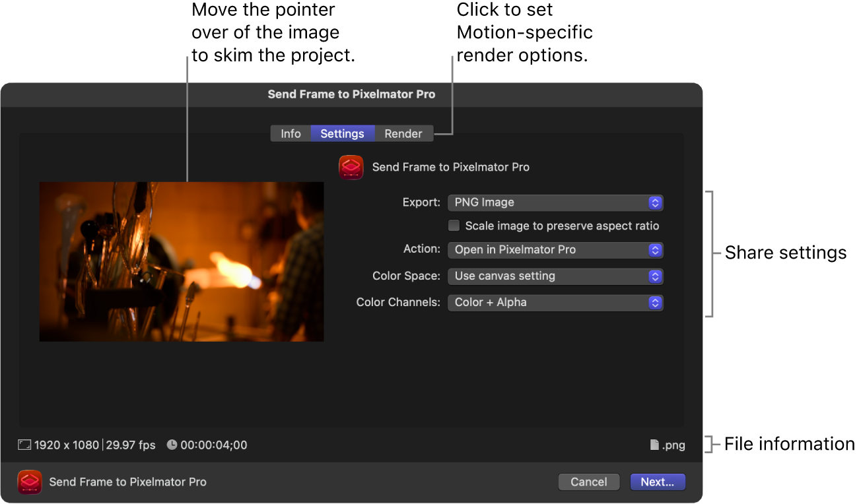Viewport: 861px width, 504px height.
Task: Open the Render tab
Action: coord(403,133)
